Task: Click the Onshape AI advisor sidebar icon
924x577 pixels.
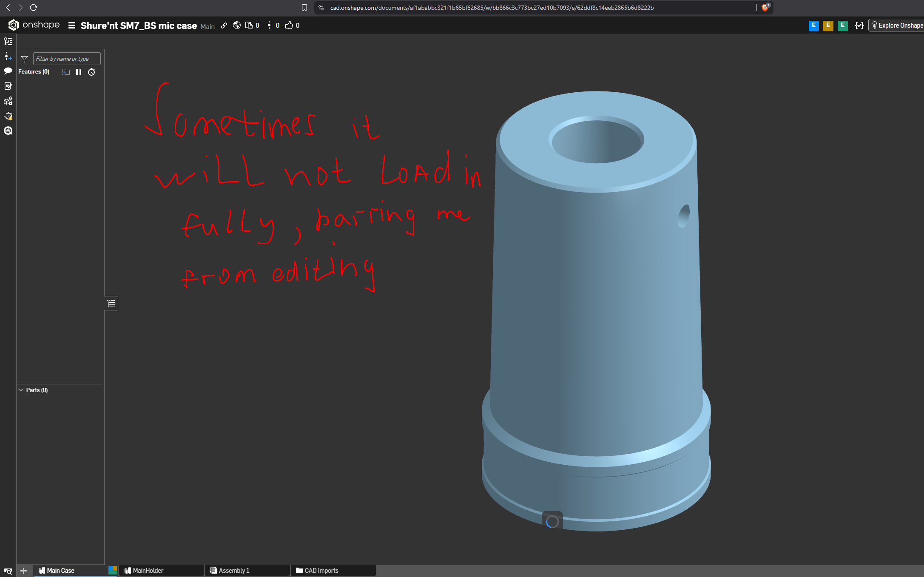Action: coord(8,131)
